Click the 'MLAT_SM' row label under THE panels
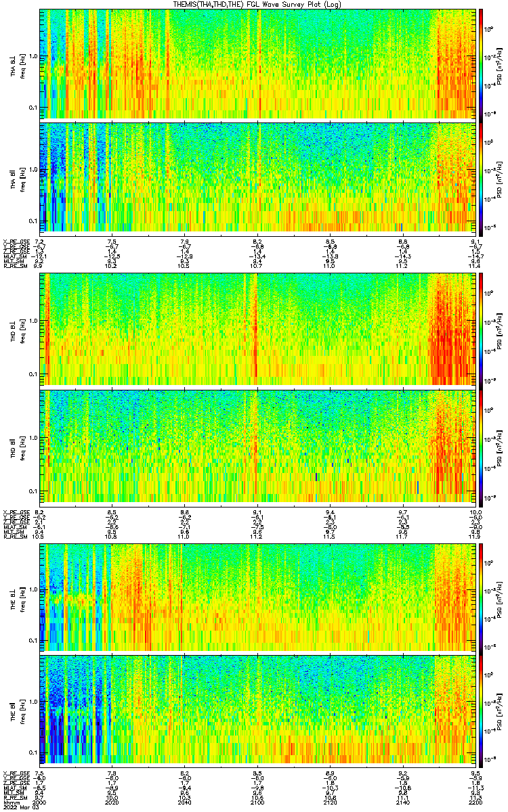508x812 pixels. [16, 788]
